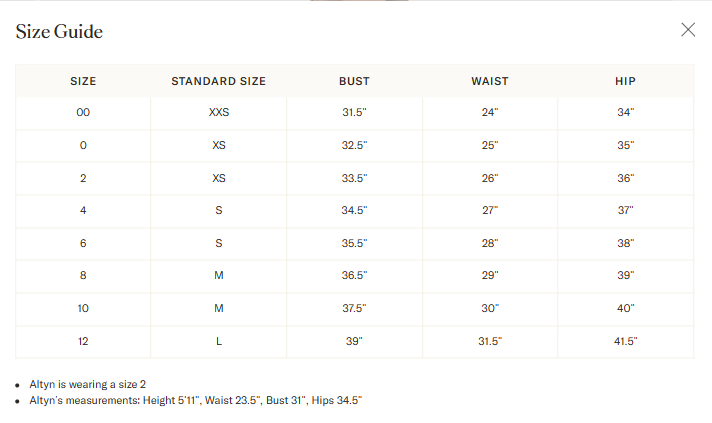The image size is (712, 423).
Task: Click size 4 in the size column
Action: coord(83,211)
